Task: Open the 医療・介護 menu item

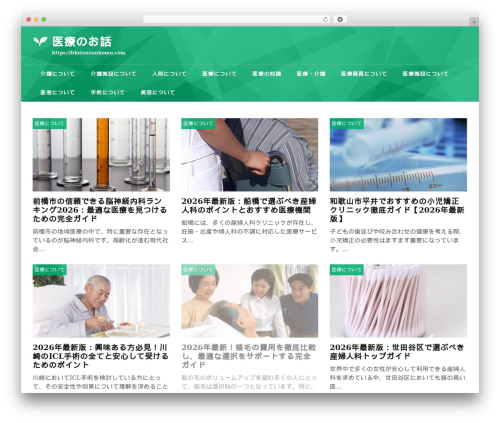Action: [x=311, y=74]
